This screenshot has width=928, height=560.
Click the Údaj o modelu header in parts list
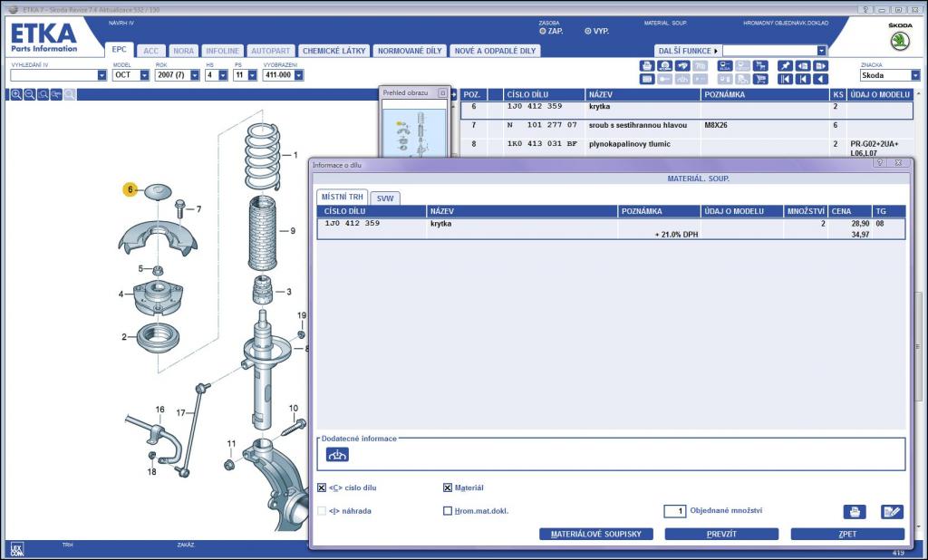click(x=880, y=95)
